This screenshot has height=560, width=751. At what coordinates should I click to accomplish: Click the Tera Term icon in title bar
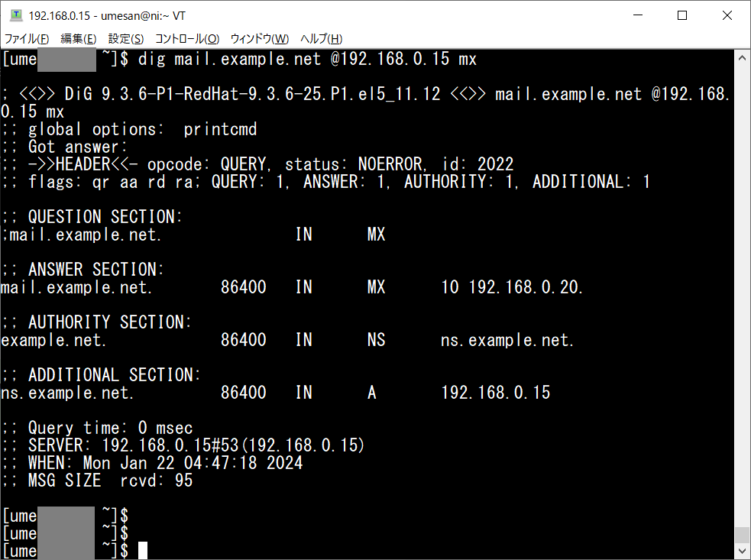[16, 15]
